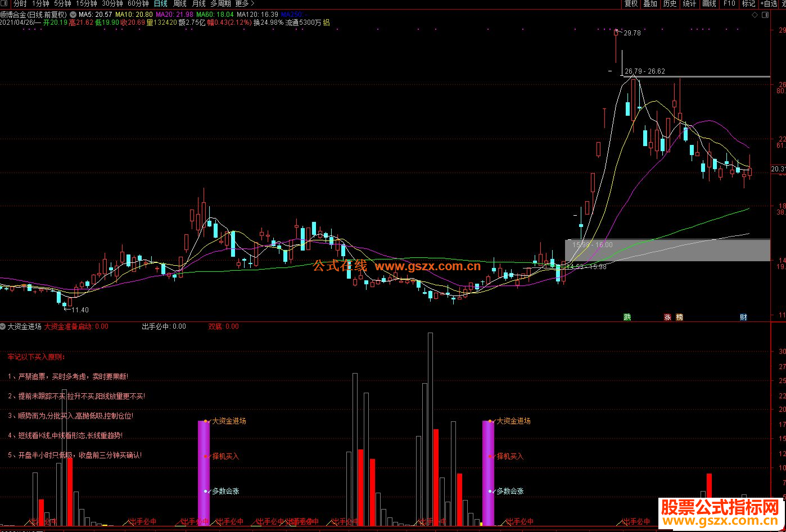The width and height of the screenshot is (786, 532).
Task: Click the MA60: 18.04 label
Action: click(x=215, y=14)
